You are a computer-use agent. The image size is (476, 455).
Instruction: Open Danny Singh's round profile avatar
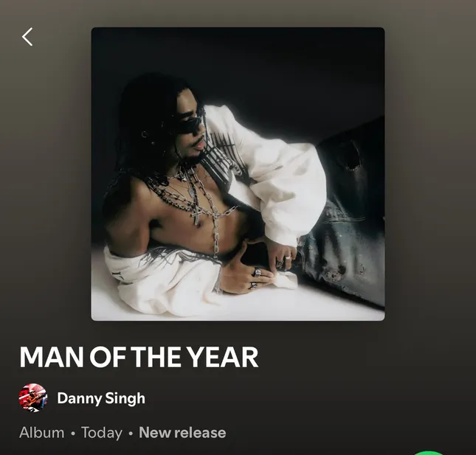[33, 398]
